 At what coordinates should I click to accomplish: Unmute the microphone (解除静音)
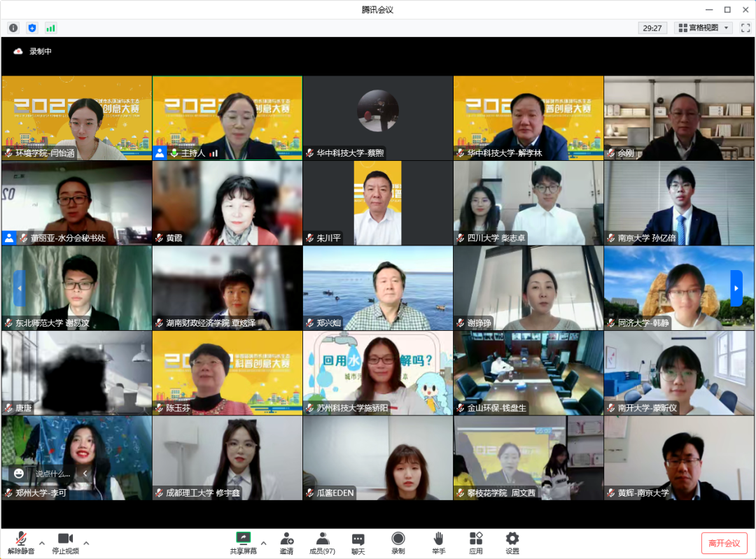22,542
